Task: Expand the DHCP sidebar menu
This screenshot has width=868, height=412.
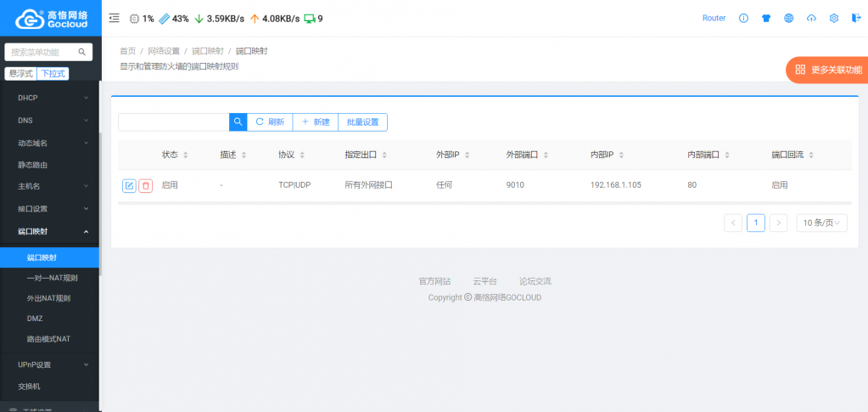Action: point(50,98)
